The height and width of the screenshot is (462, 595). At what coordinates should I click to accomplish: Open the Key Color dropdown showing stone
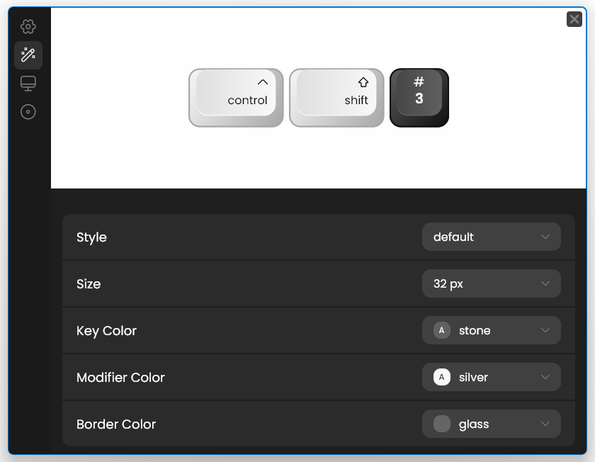(x=491, y=330)
